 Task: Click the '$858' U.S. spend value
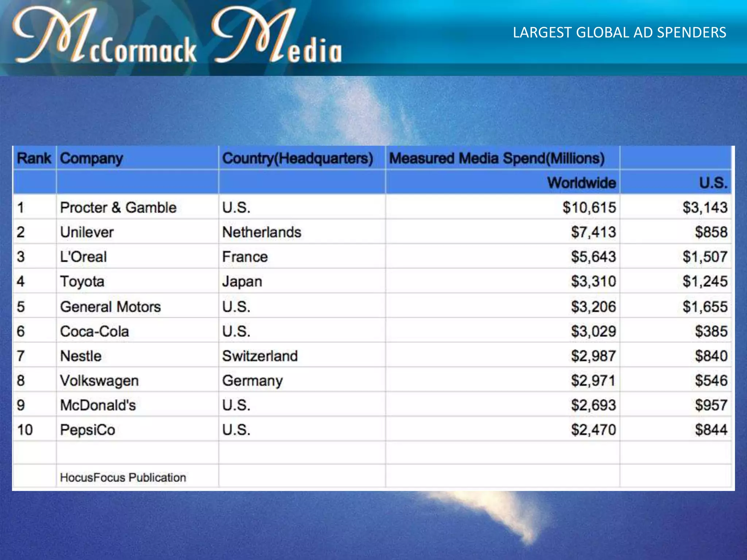(711, 232)
